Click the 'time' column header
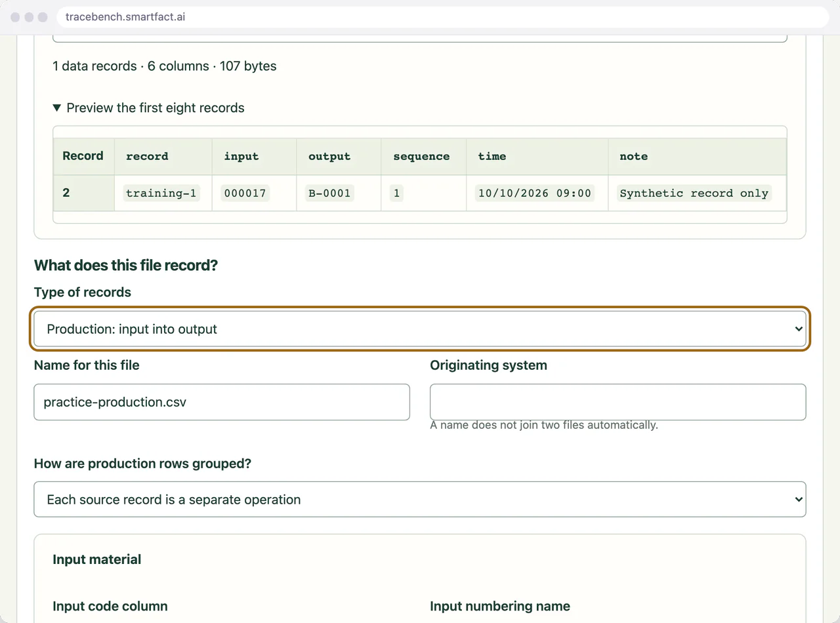This screenshot has width=840, height=623. pyautogui.click(x=492, y=156)
